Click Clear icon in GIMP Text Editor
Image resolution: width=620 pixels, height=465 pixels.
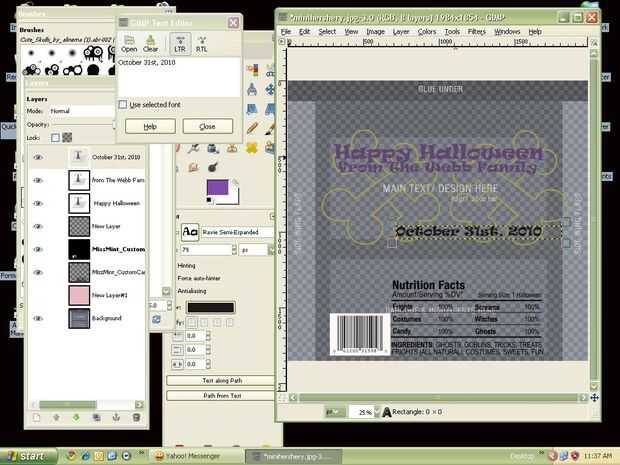coord(150,44)
